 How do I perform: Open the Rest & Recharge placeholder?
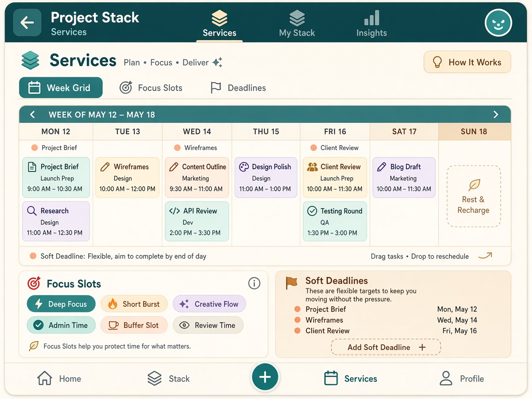pyautogui.click(x=474, y=196)
